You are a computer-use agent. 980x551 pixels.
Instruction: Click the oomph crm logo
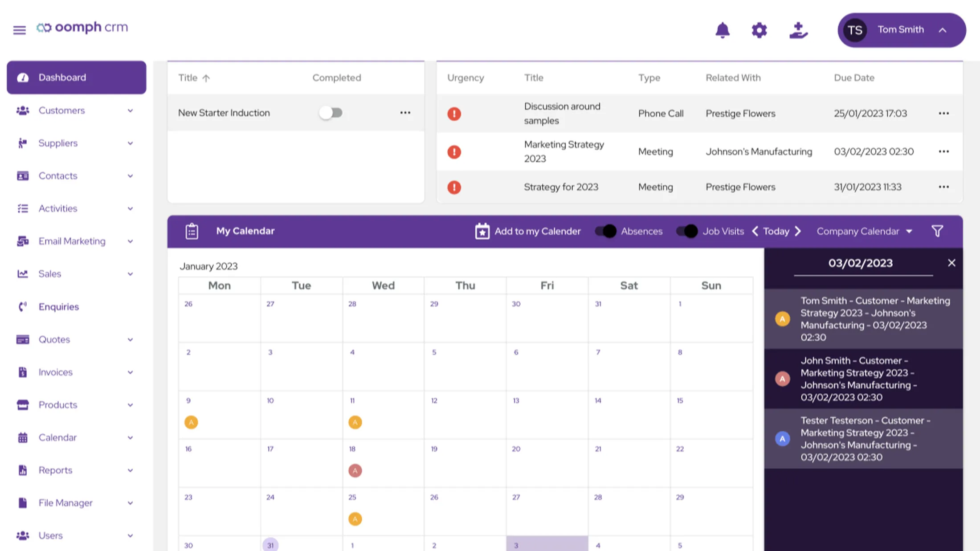click(x=82, y=28)
